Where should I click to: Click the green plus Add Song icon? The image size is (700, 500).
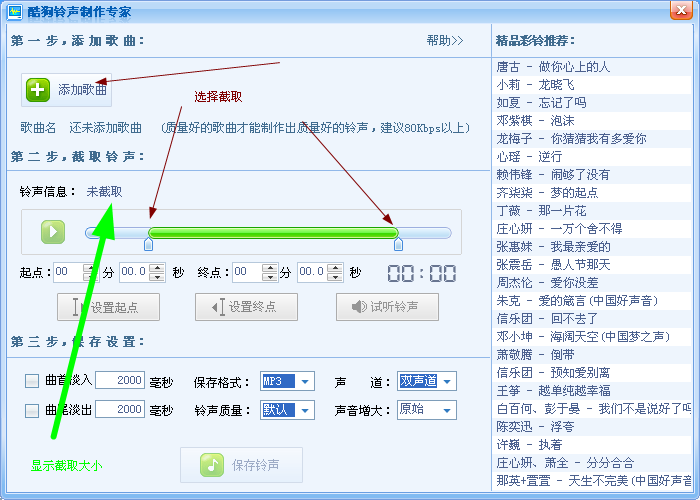click(x=38, y=90)
